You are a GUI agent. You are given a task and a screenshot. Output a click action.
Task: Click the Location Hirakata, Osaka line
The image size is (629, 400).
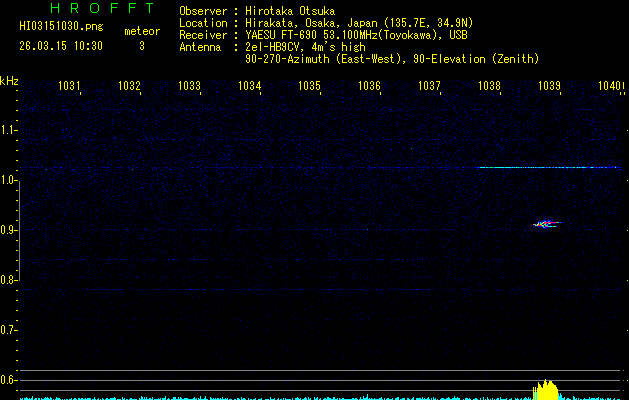point(326,23)
